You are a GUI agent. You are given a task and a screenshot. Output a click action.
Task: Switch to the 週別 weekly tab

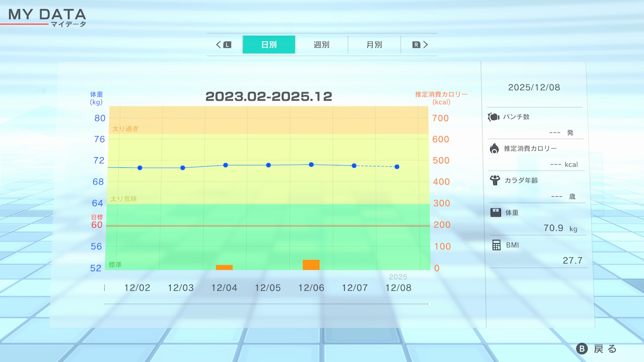pos(321,45)
